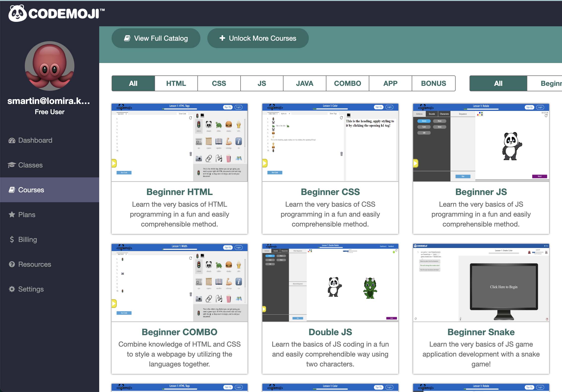Click the plus icon in Unlock More Courses
562x392 pixels.
click(222, 38)
